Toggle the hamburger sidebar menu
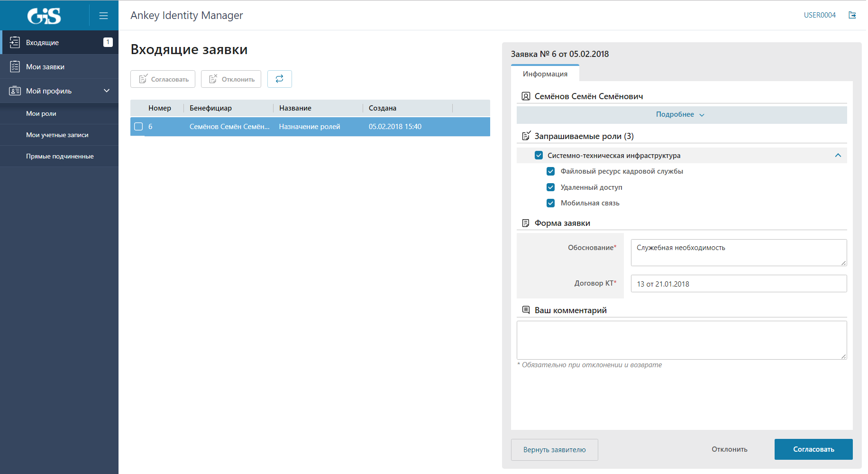Image resolution: width=868 pixels, height=474 pixels. pos(103,16)
